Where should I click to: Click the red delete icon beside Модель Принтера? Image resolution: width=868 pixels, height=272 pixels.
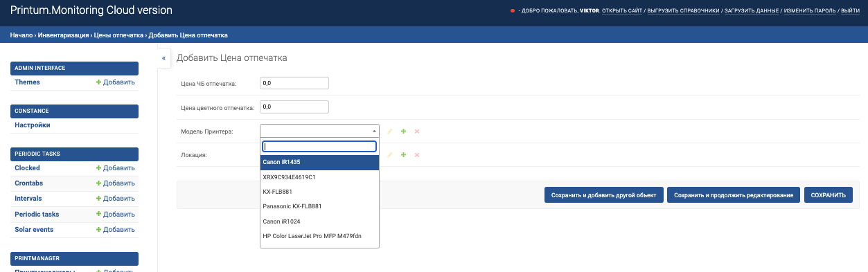coord(417,131)
